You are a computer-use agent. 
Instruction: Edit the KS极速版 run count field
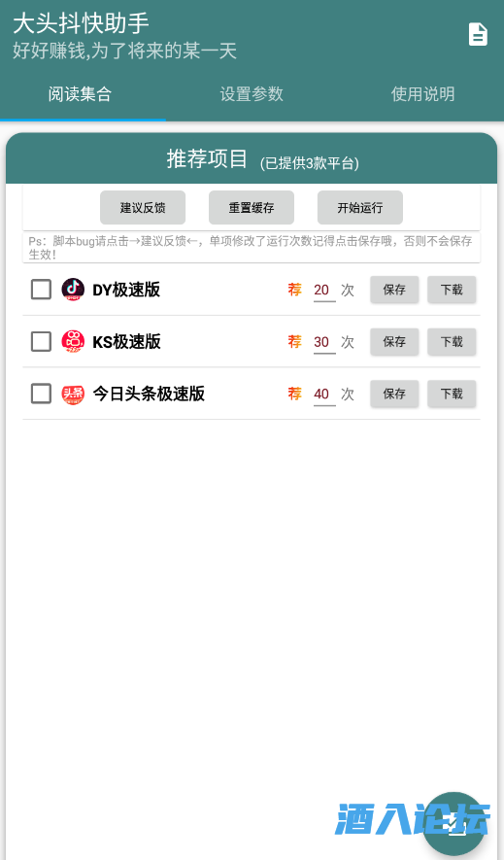coord(324,342)
